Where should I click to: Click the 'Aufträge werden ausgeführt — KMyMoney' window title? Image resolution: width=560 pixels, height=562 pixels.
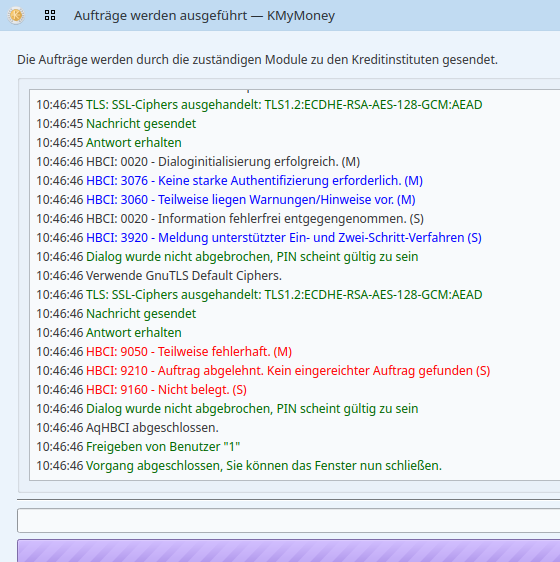click(x=204, y=15)
